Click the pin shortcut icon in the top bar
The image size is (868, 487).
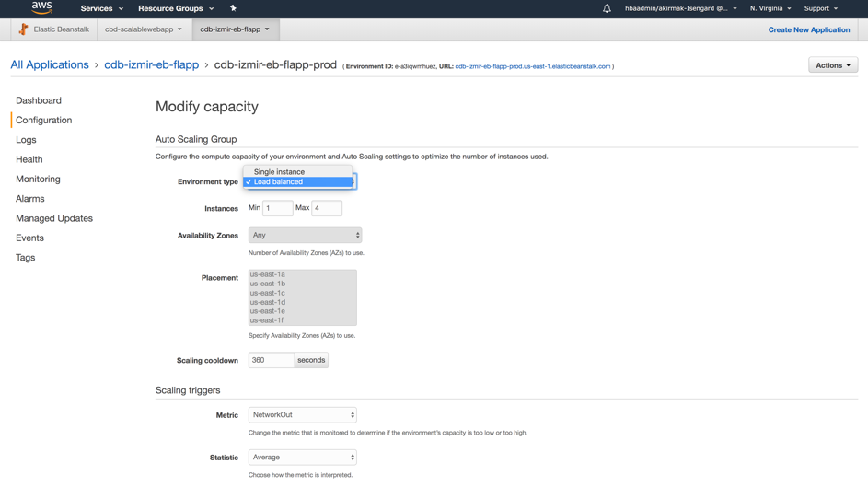tap(233, 8)
